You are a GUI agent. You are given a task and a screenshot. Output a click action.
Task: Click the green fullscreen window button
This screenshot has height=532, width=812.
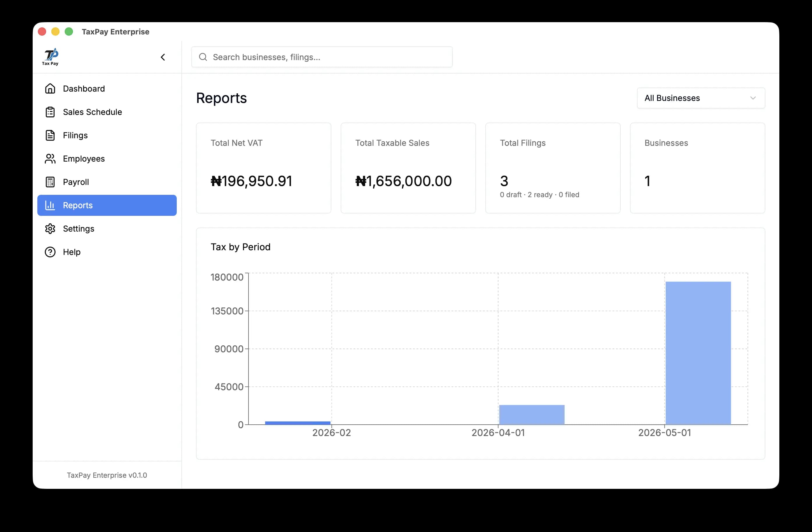(69, 32)
